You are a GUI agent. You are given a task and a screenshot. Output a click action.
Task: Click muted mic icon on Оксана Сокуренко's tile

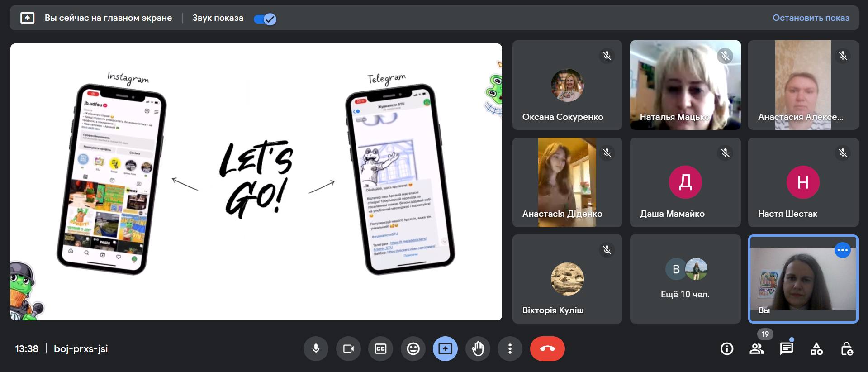point(607,56)
